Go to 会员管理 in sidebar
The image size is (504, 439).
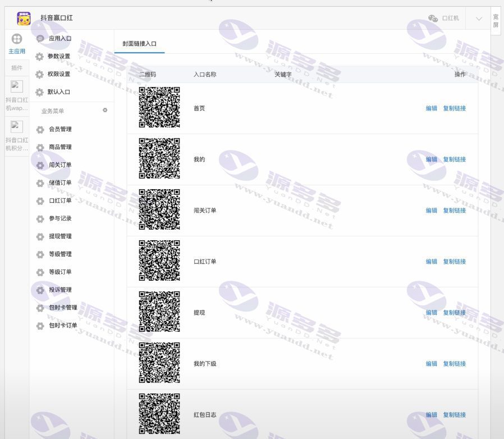pyautogui.click(x=60, y=129)
